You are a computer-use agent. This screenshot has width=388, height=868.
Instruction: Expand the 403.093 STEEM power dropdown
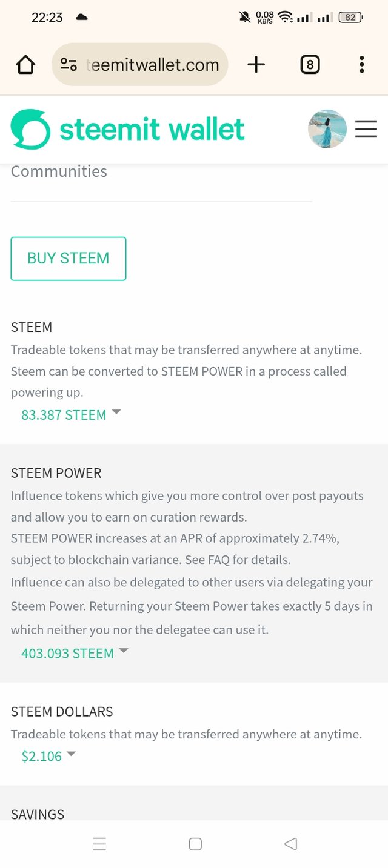[x=75, y=654]
